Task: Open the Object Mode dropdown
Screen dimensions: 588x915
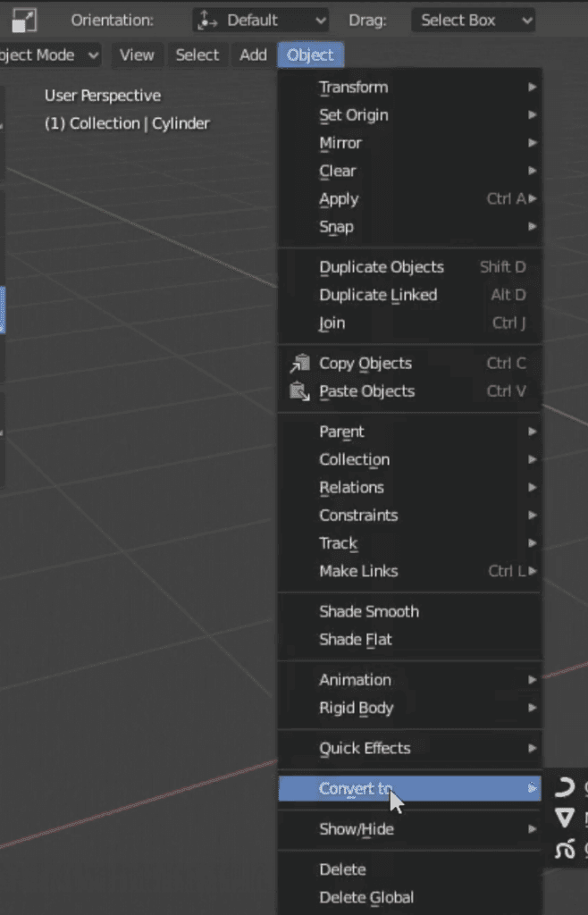Action: pos(49,55)
